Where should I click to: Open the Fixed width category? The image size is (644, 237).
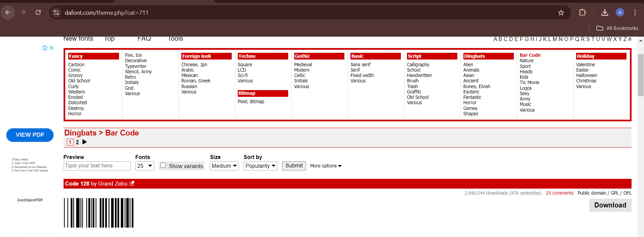point(362,75)
